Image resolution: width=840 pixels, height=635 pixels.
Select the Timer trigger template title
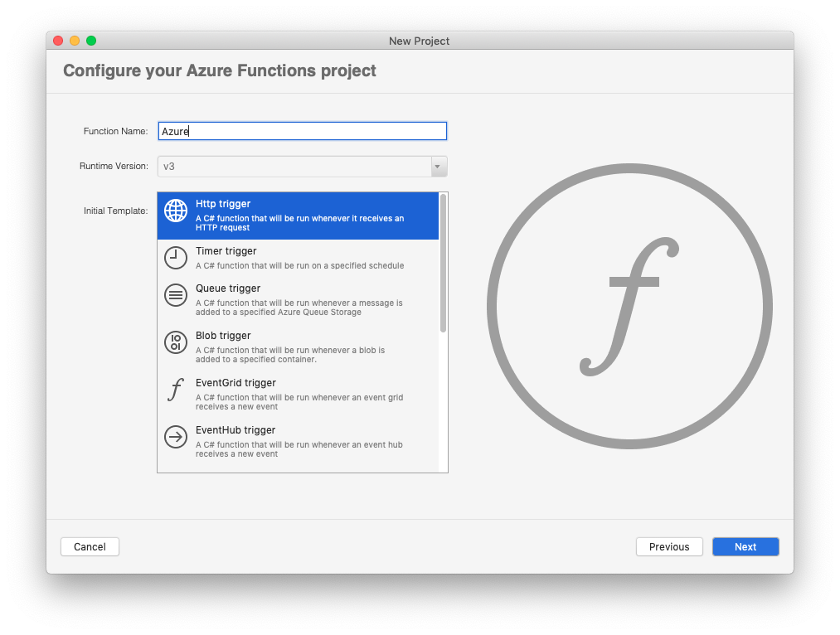click(226, 251)
